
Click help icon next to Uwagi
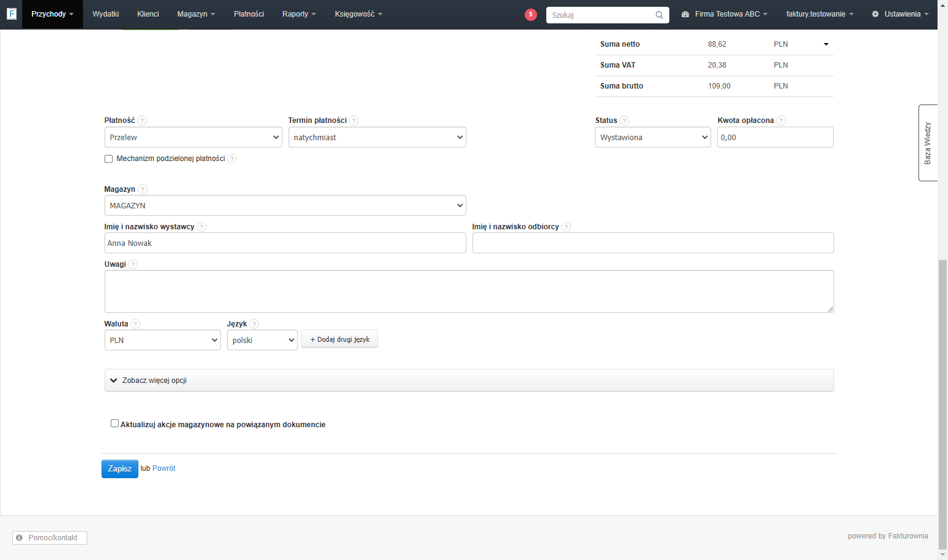pyautogui.click(x=133, y=264)
